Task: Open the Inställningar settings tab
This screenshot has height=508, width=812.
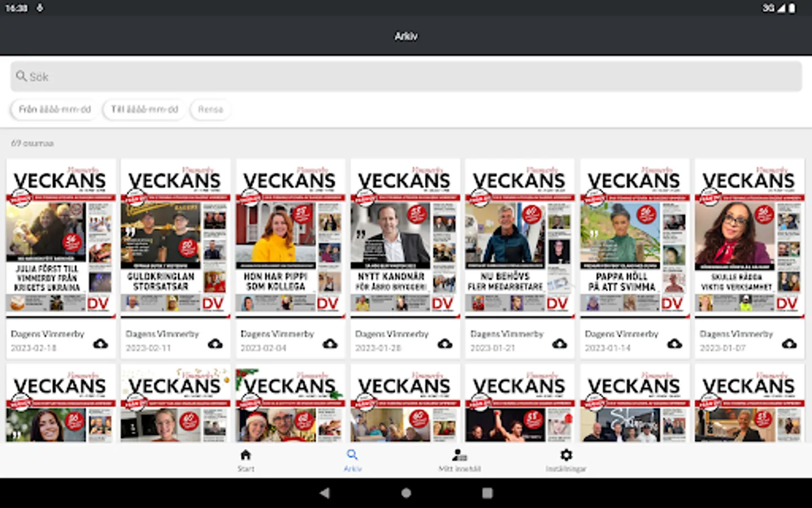Action: pos(566,461)
